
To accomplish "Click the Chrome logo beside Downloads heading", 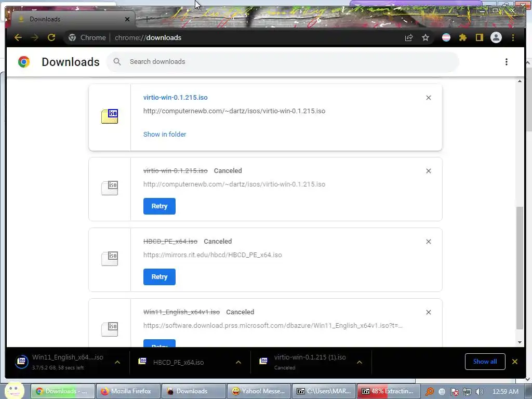I will point(24,62).
